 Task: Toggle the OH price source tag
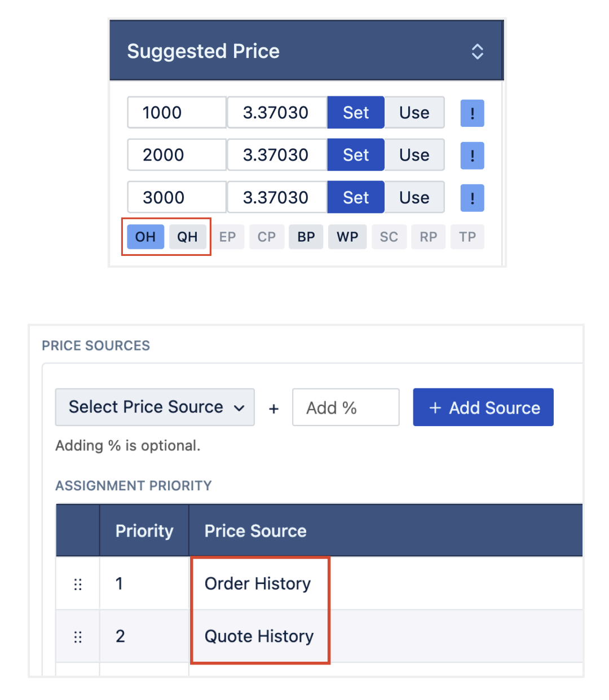(x=145, y=237)
